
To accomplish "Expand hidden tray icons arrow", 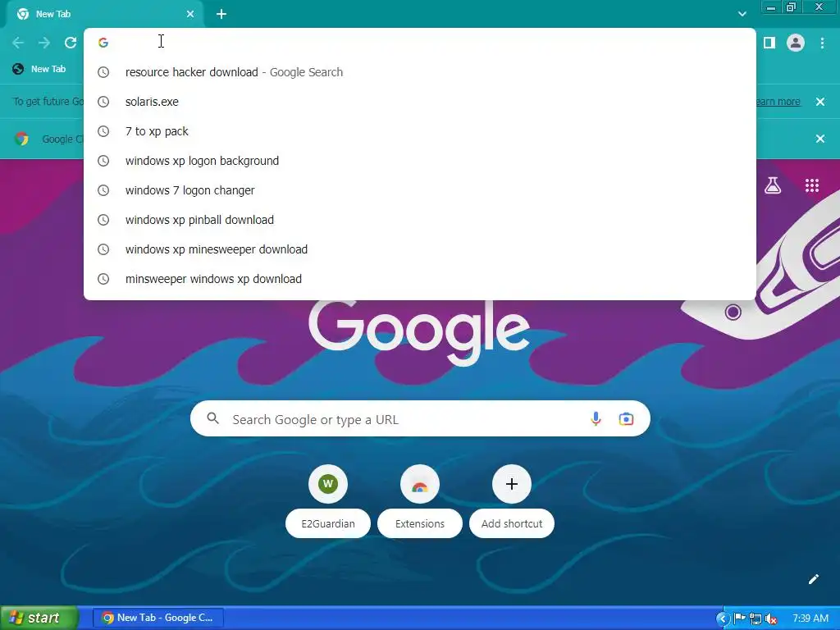I will click(722, 619).
